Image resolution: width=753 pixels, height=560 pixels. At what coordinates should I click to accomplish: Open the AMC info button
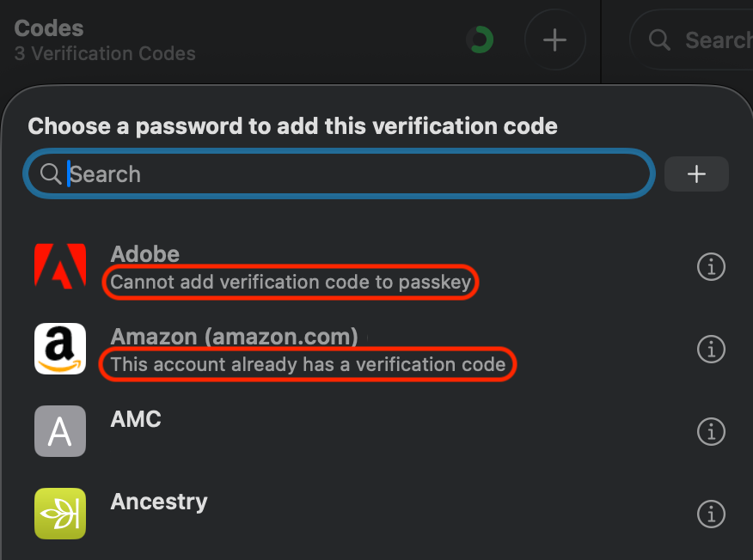710,431
